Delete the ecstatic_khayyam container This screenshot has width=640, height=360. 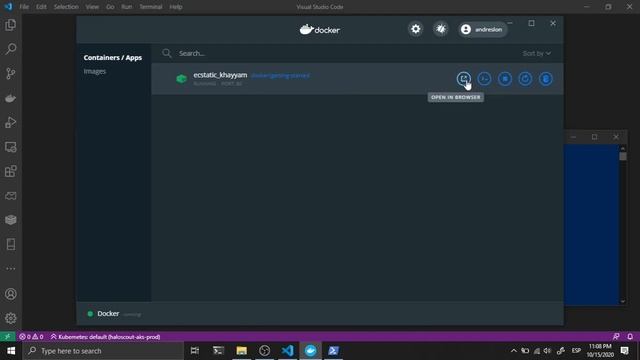coord(546,79)
